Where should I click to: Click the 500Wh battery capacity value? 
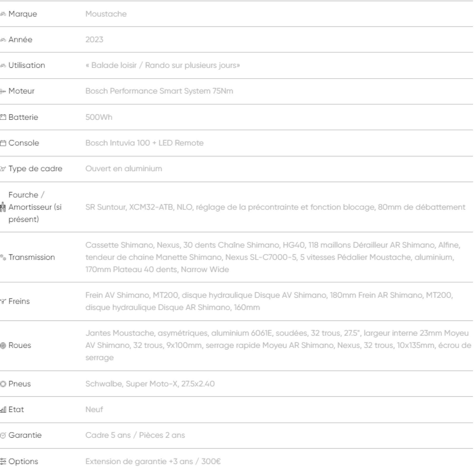(99, 118)
